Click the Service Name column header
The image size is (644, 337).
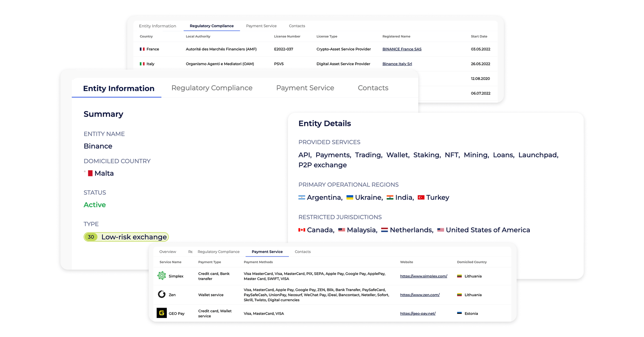point(170,262)
